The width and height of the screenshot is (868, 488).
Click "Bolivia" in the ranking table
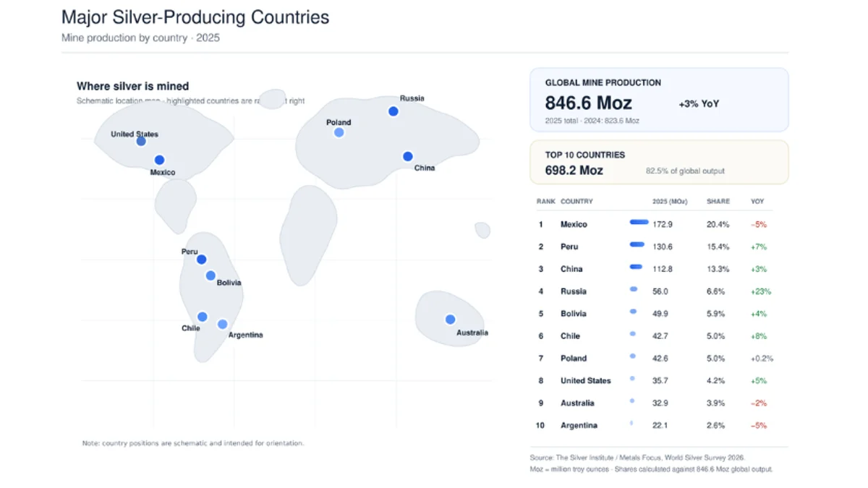[574, 314]
